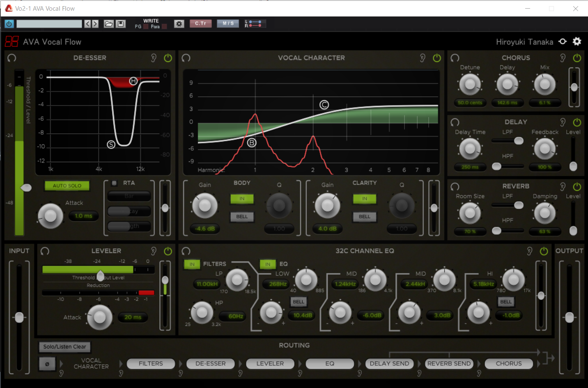Click Leveler threshold slider handle
This screenshot has height=388, width=588.
101,276
